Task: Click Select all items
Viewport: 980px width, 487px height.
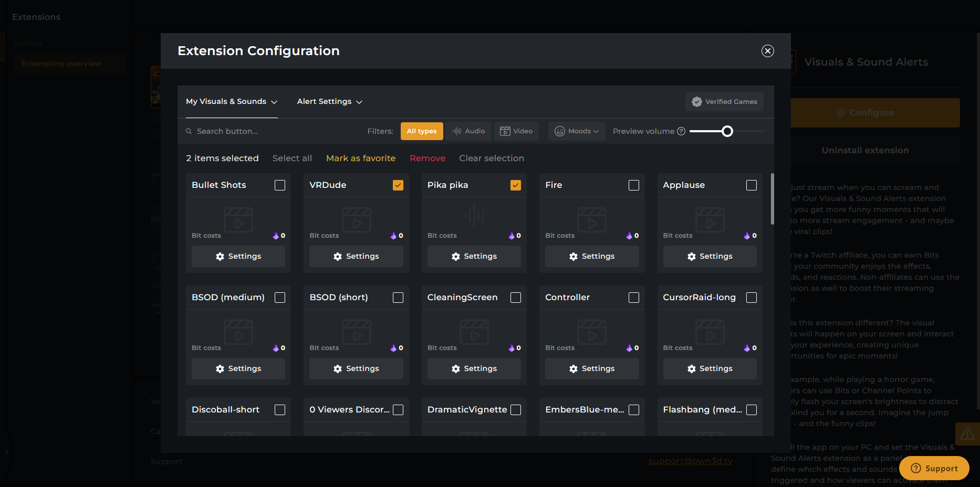Action: coord(292,158)
